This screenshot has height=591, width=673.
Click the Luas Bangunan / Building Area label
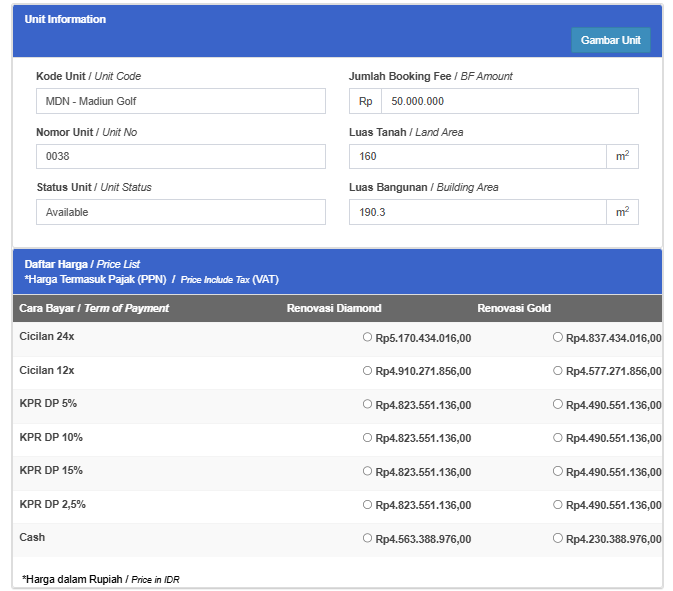[x=424, y=188]
